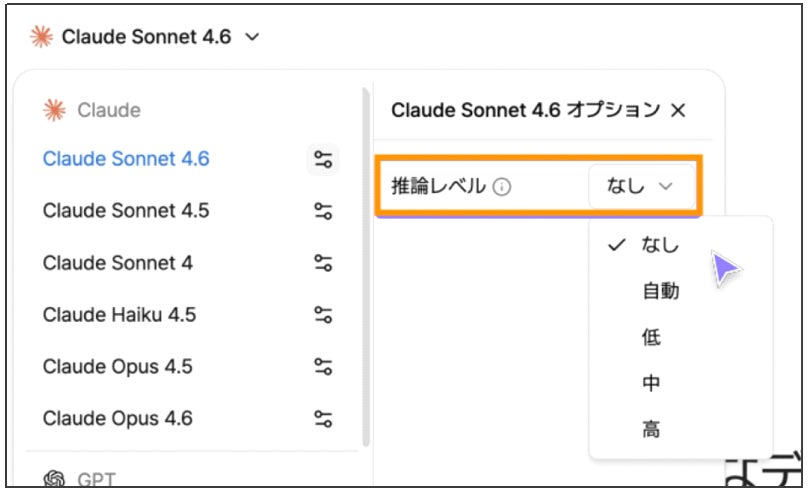Expand the Claude Sonnet 4.6 model selector
The width and height of the screenshot is (808, 493).
[146, 37]
